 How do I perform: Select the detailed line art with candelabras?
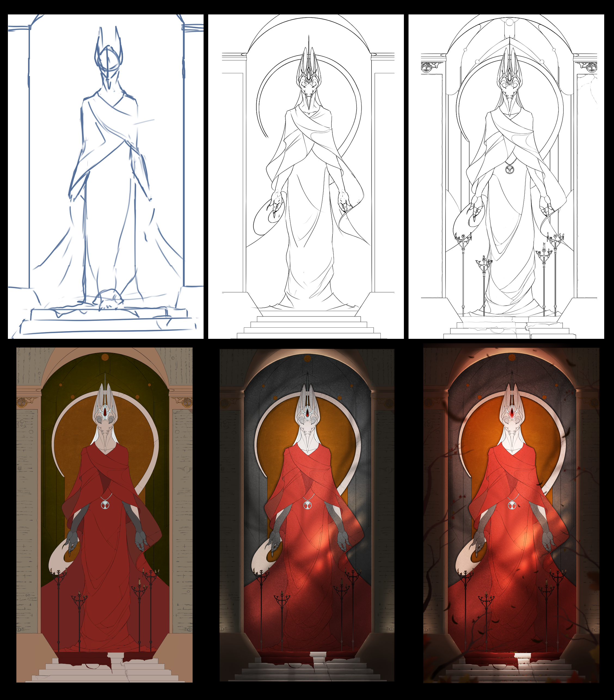click(506, 176)
